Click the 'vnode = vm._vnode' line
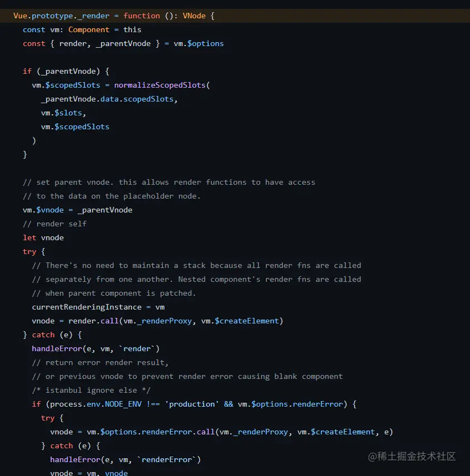 (x=89, y=473)
